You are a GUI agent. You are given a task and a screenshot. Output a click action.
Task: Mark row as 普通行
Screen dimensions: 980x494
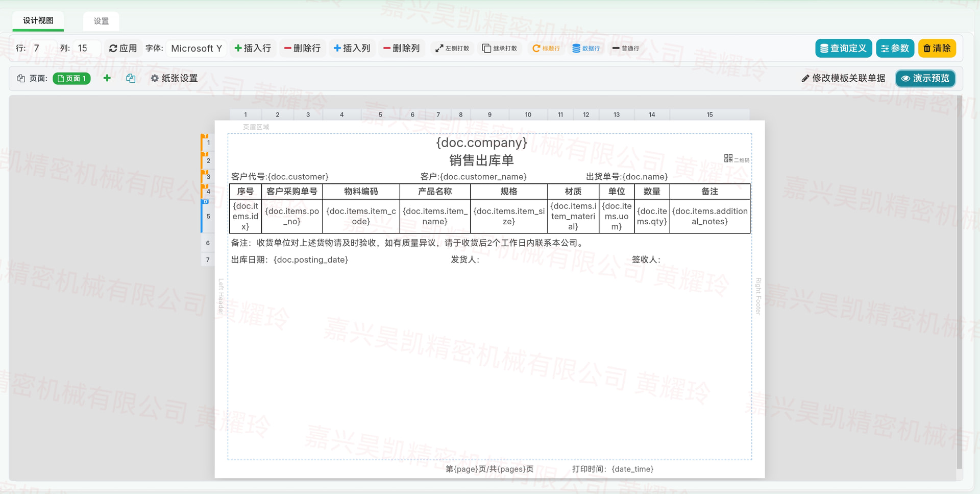626,48
